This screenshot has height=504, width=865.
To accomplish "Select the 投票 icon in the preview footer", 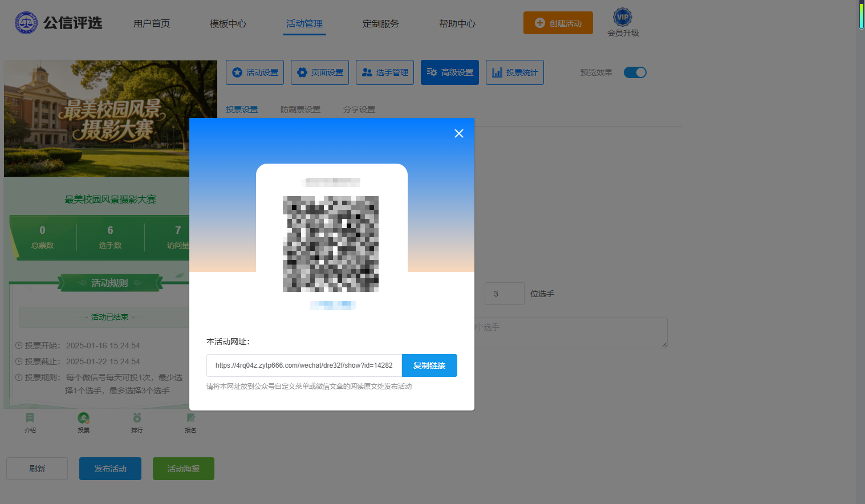I will click(x=84, y=418).
